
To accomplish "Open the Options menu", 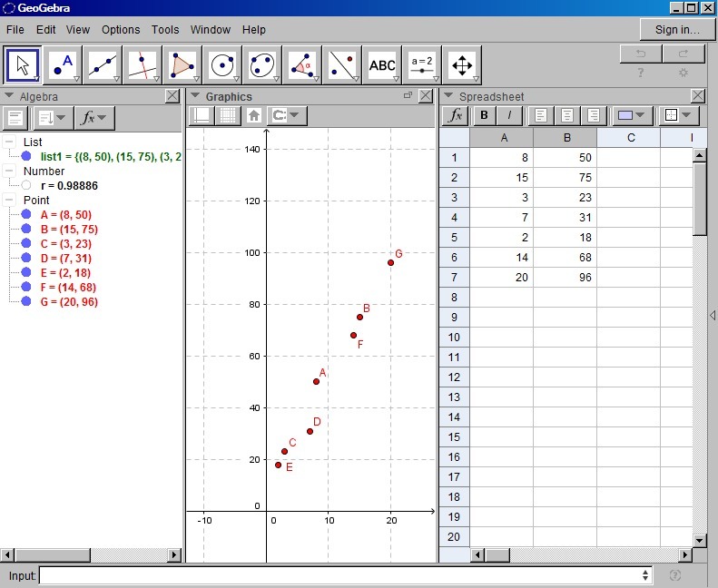I will pos(121,30).
